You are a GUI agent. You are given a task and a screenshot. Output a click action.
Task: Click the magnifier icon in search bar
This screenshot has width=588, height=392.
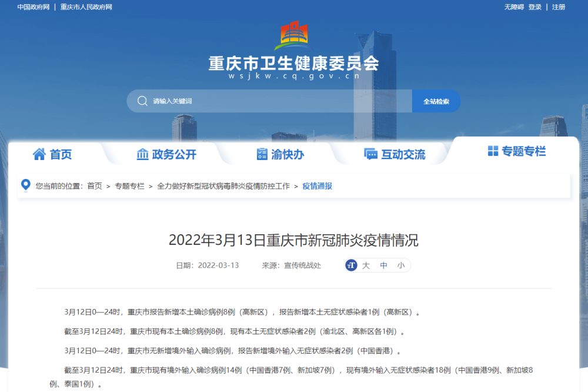coord(142,101)
